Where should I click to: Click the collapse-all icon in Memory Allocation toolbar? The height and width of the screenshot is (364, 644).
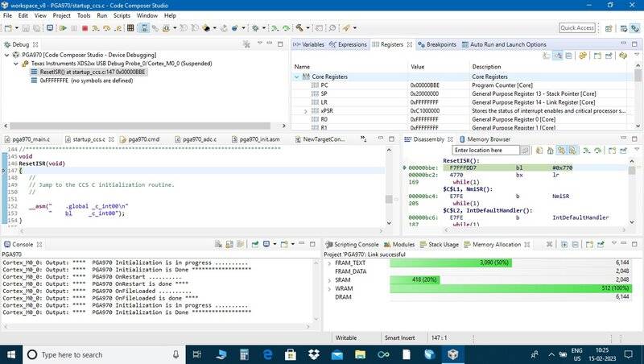pyautogui.click(x=576, y=244)
